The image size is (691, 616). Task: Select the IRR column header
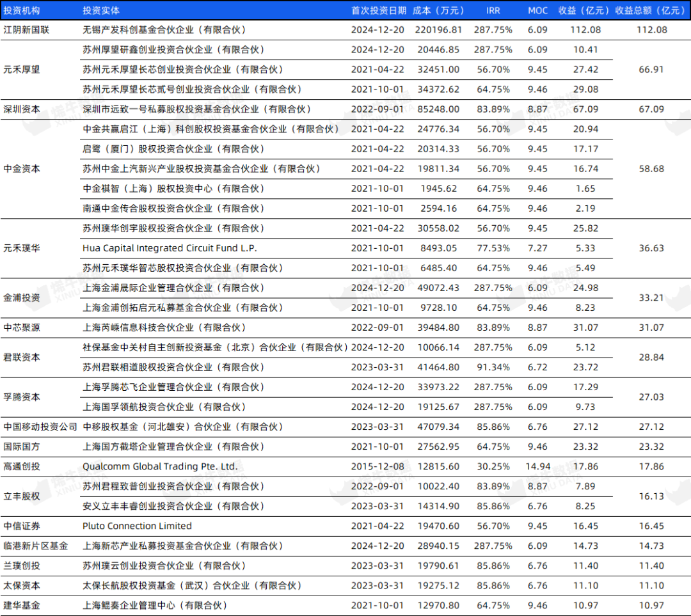point(493,10)
